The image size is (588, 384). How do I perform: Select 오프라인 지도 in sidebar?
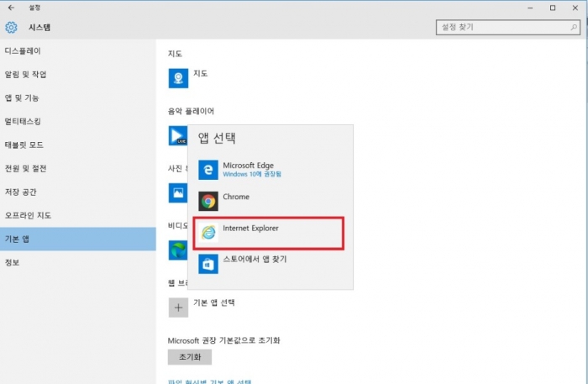click(x=77, y=215)
